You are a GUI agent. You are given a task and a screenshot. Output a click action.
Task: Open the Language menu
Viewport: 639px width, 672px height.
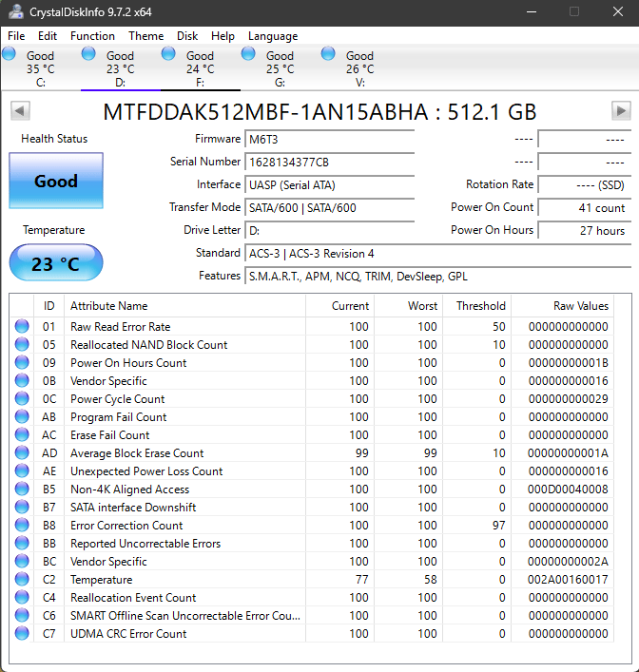click(273, 36)
